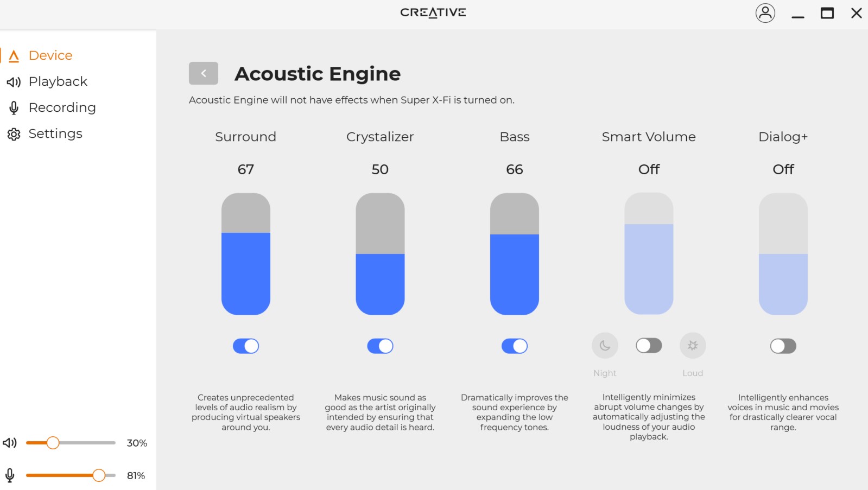Click the Recording microphone sidebar icon
Screen dimensions: 868x490
tap(14, 108)
